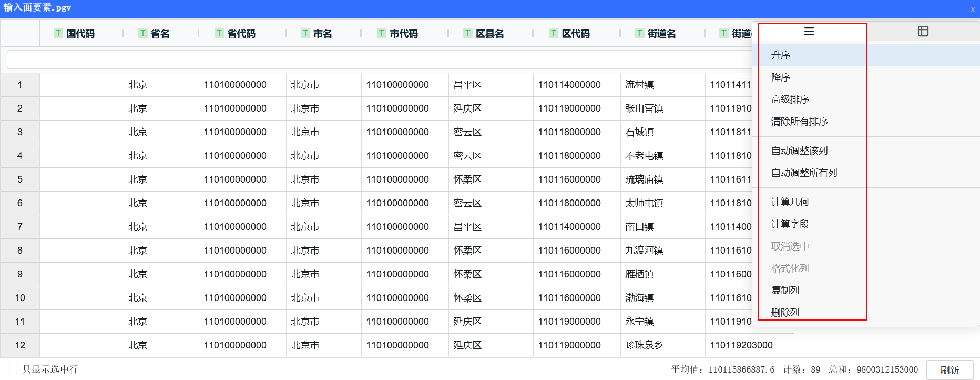Click the text type icon beside 区县名
Screen dimensions: 980x380
tap(467, 34)
